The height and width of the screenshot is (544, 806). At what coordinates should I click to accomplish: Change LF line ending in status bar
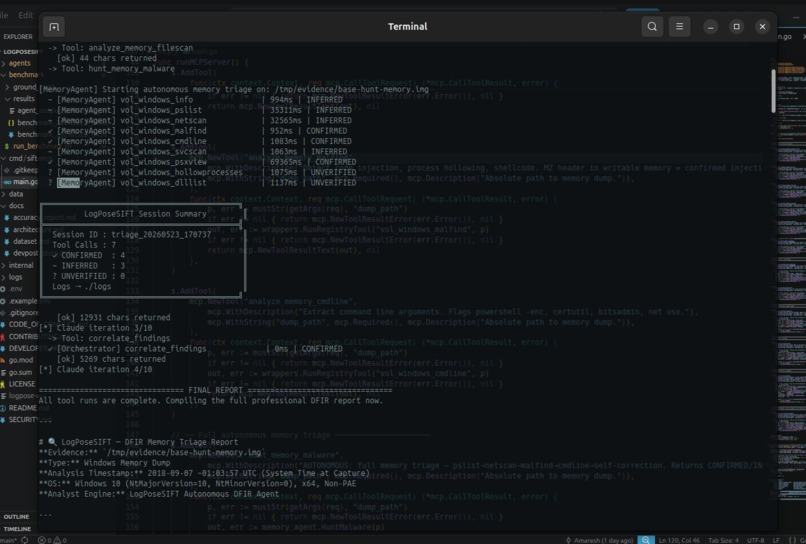pyautogui.click(x=776, y=540)
